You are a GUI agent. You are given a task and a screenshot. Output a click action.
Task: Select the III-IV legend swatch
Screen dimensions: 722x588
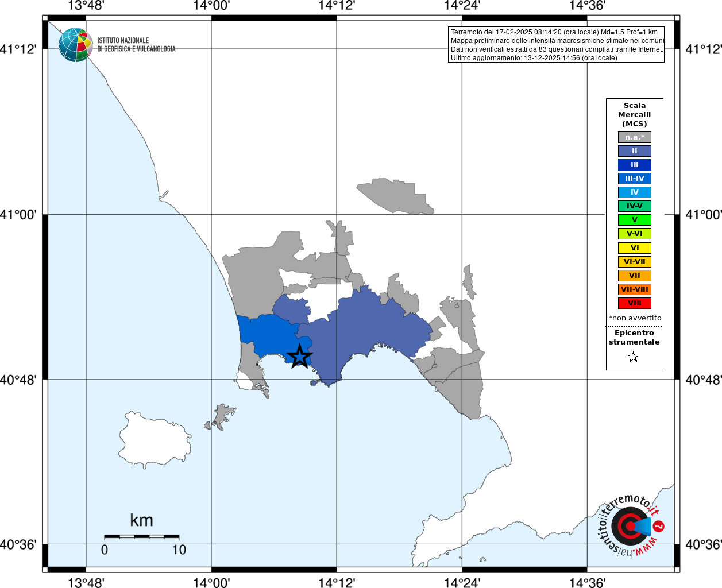pos(635,179)
